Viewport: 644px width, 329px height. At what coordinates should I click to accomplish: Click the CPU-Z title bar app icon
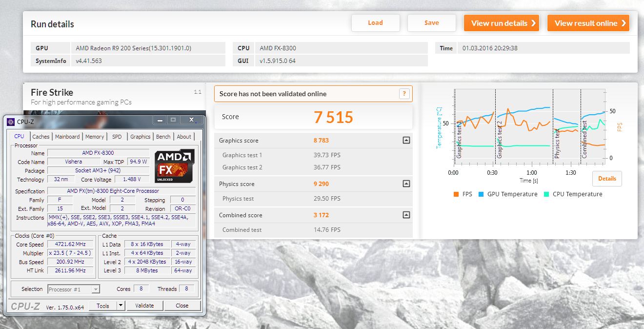click(11, 121)
